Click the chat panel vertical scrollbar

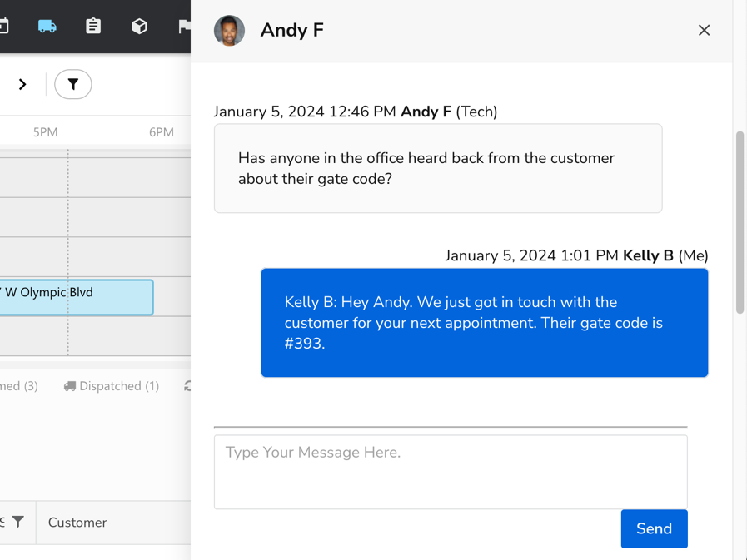[x=740, y=222]
